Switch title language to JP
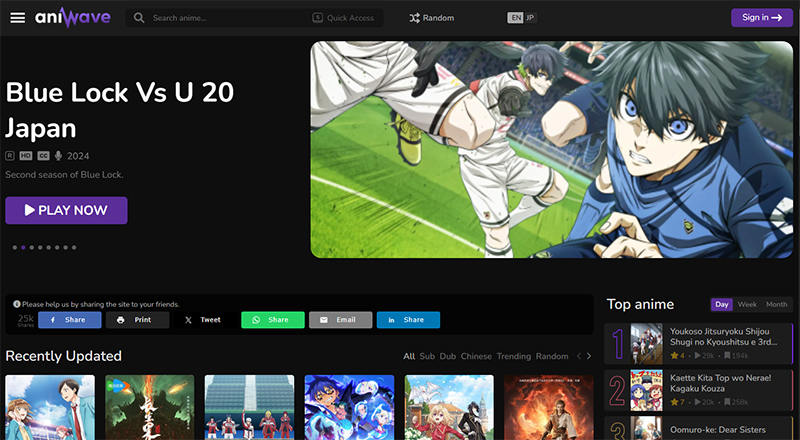The height and width of the screenshot is (440, 800). tap(530, 18)
